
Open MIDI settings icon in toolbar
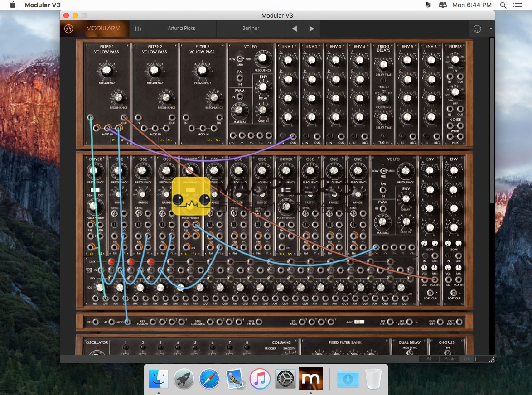click(x=477, y=29)
